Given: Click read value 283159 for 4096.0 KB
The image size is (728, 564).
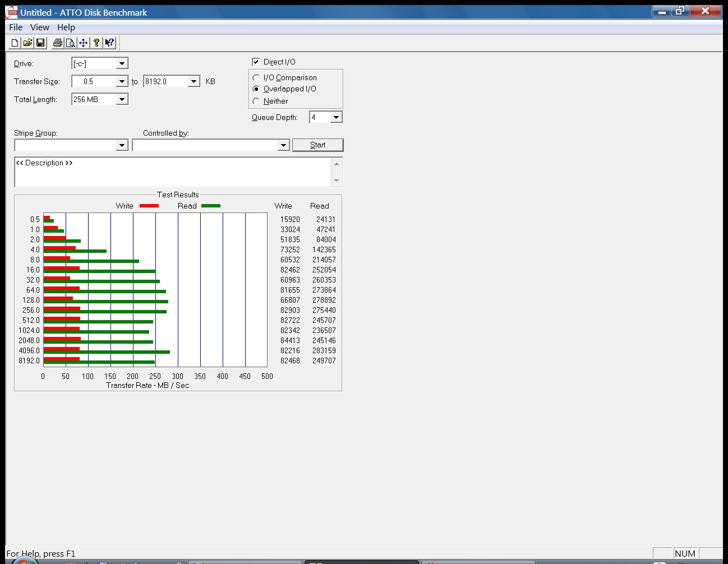Looking at the screenshot, I should pos(324,350).
